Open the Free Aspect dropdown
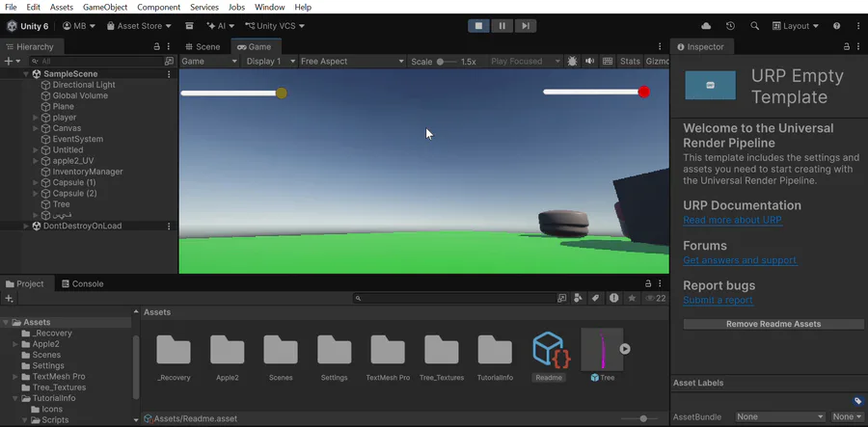Viewport: 868px width, 427px height. tap(352, 62)
